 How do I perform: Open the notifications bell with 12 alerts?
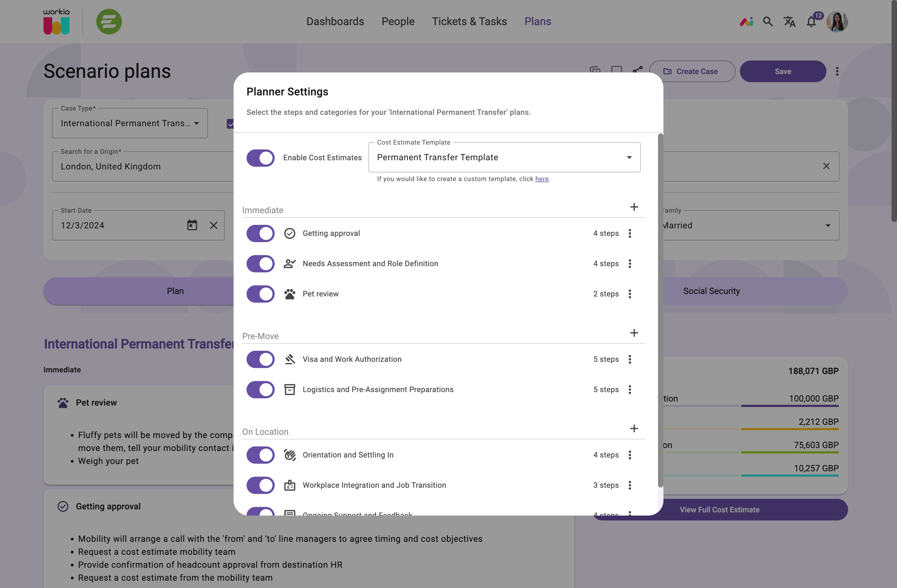coord(811,21)
